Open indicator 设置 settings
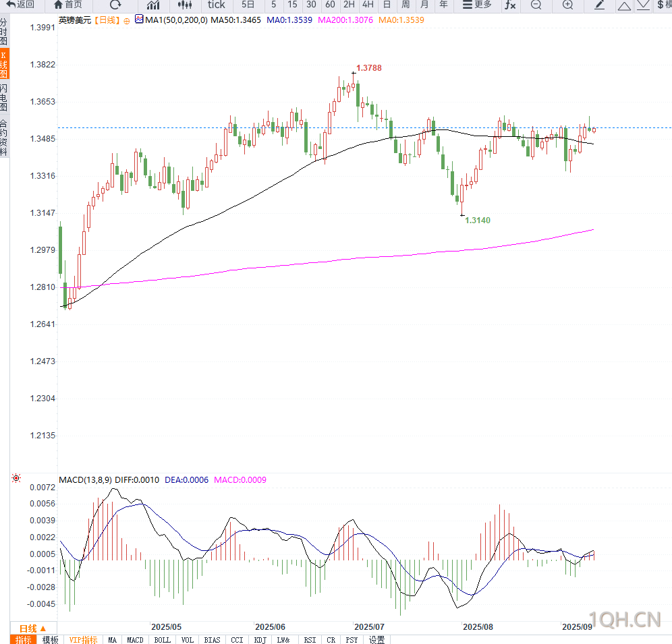672x644 pixels. (376, 640)
